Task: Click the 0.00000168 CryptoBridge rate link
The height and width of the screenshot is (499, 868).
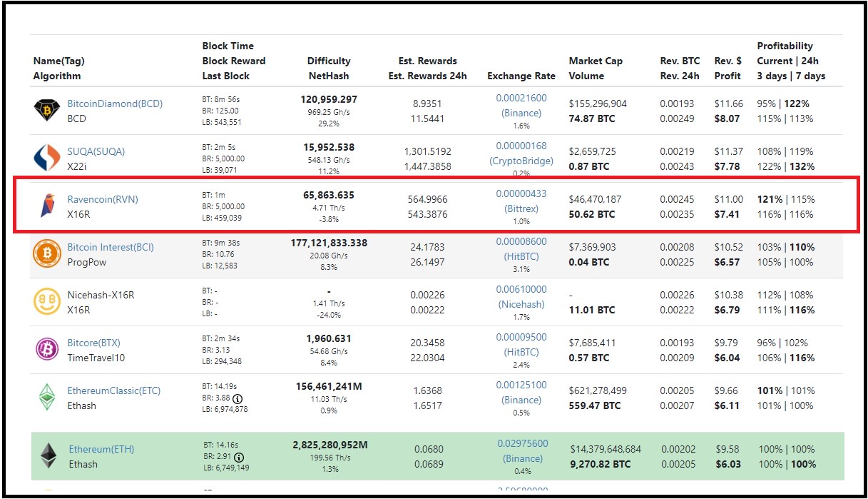Action: 521,146
